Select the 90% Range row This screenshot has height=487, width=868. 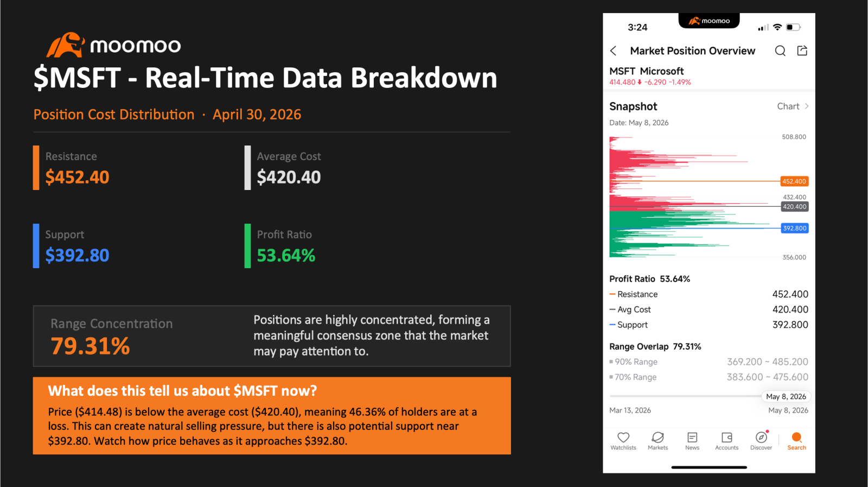tap(709, 362)
